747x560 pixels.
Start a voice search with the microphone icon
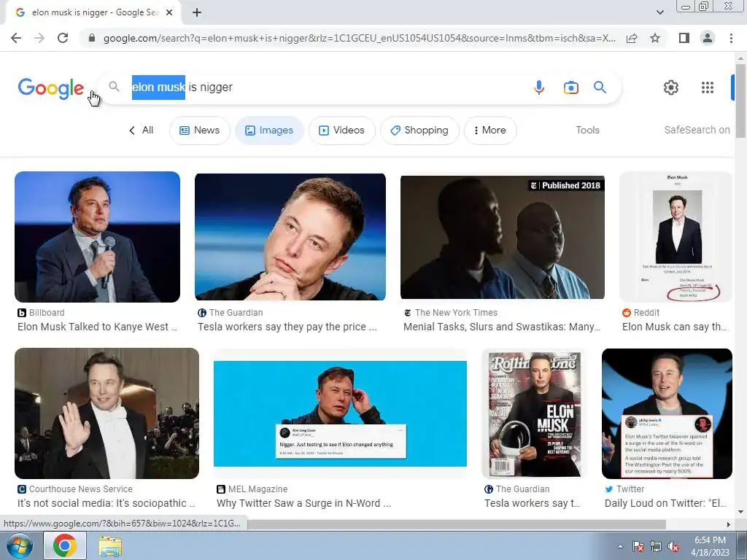(539, 87)
